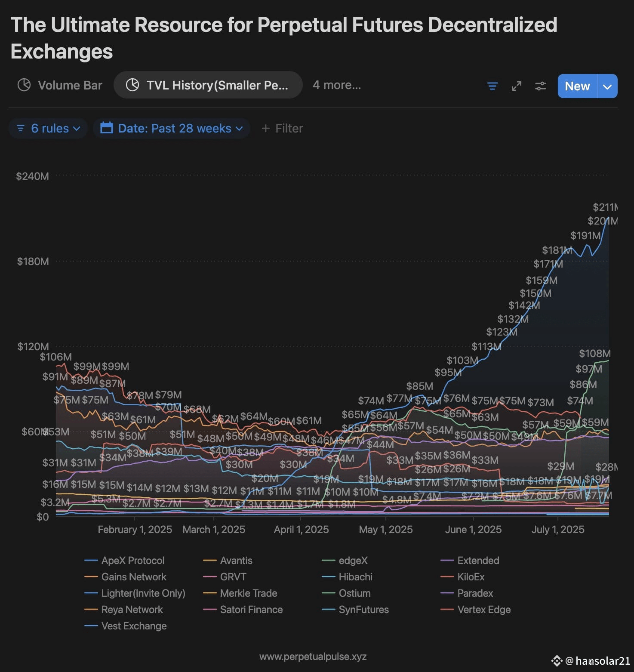Toggle KiloEx series in the legend
Viewport: 634px width, 672px height.
(463, 577)
